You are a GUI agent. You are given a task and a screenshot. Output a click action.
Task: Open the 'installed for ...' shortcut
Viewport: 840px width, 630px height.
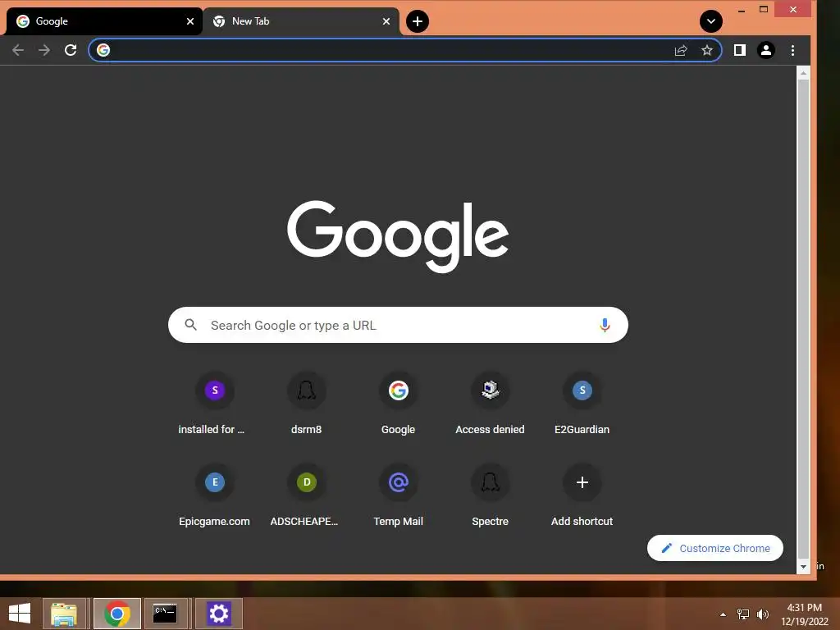[214, 404]
